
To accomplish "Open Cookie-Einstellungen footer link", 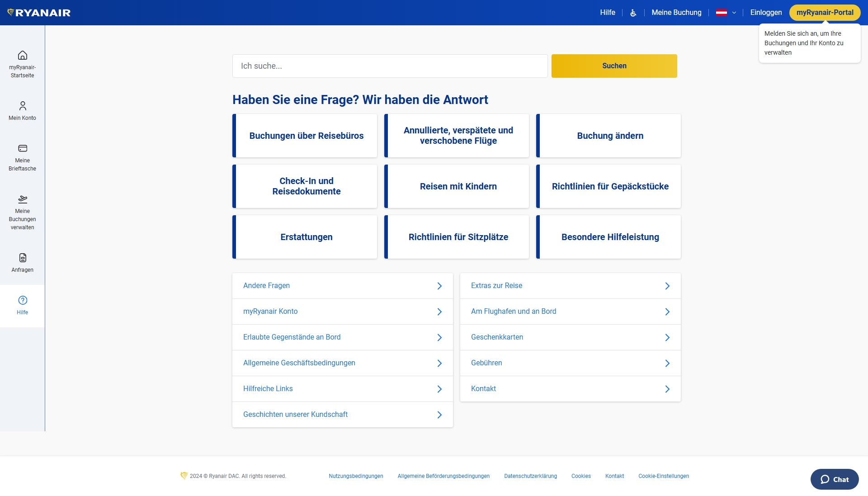I will 664,476.
